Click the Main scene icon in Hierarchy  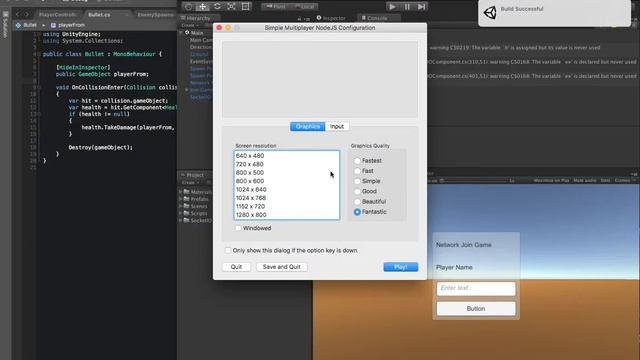click(187, 33)
